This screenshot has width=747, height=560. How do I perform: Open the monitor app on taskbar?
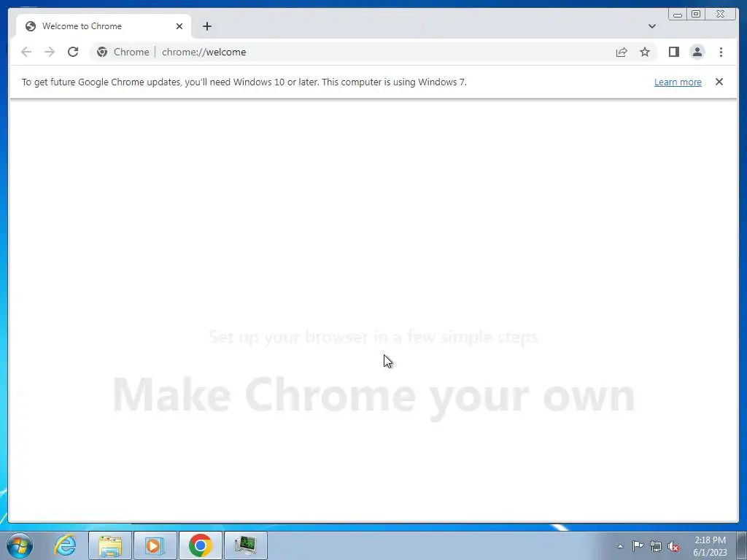[x=245, y=545]
